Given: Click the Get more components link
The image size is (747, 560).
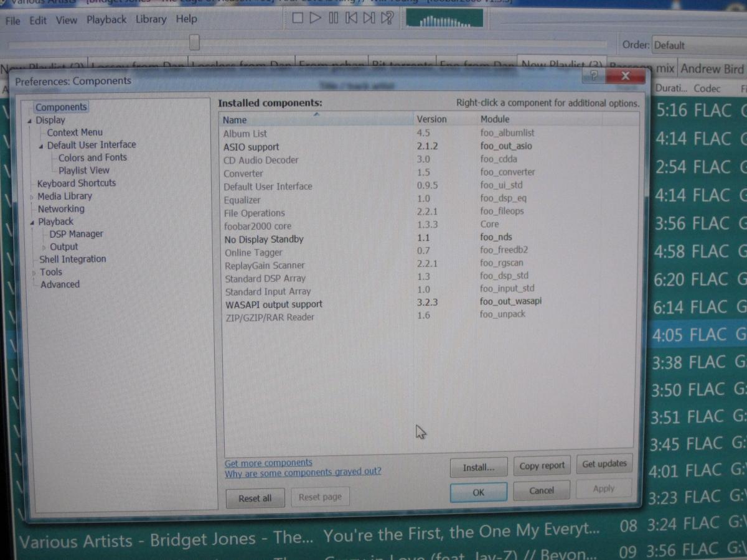Looking at the screenshot, I should click(x=268, y=463).
